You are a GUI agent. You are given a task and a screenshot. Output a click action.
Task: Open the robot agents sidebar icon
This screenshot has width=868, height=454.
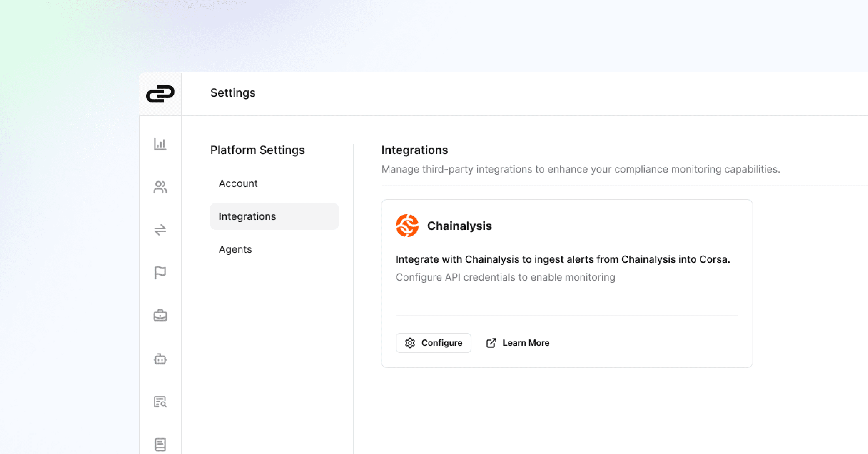point(160,359)
